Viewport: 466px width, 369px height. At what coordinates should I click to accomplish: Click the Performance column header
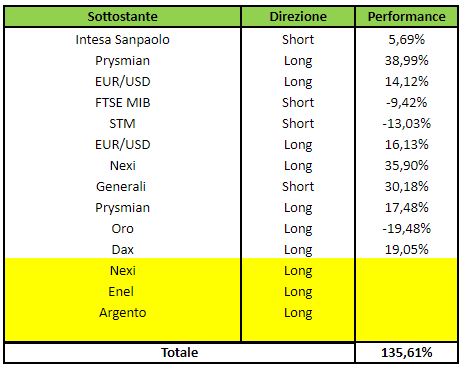(406, 17)
